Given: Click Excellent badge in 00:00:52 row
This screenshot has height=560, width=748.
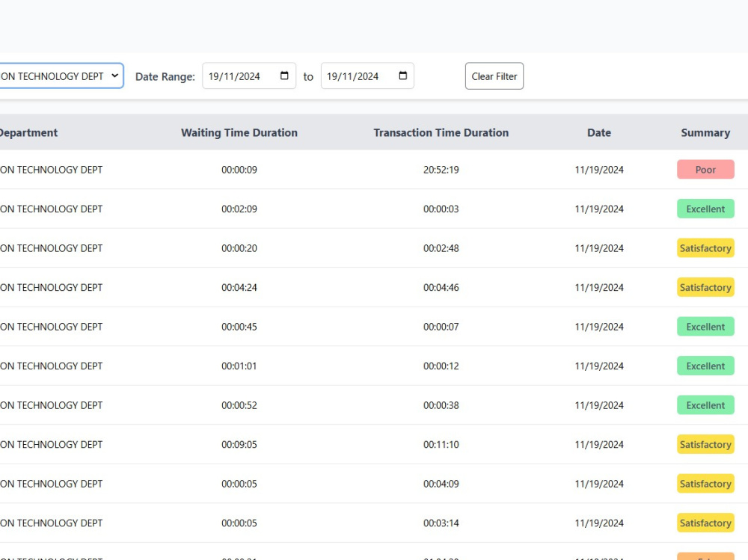Looking at the screenshot, I should [705, 405].
